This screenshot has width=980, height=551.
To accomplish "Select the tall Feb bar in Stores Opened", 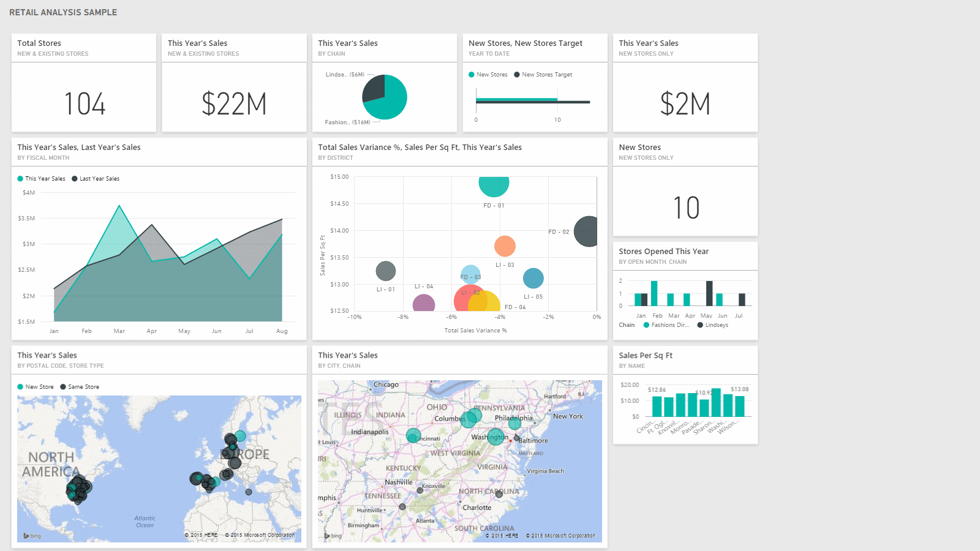I will [654, 293].
